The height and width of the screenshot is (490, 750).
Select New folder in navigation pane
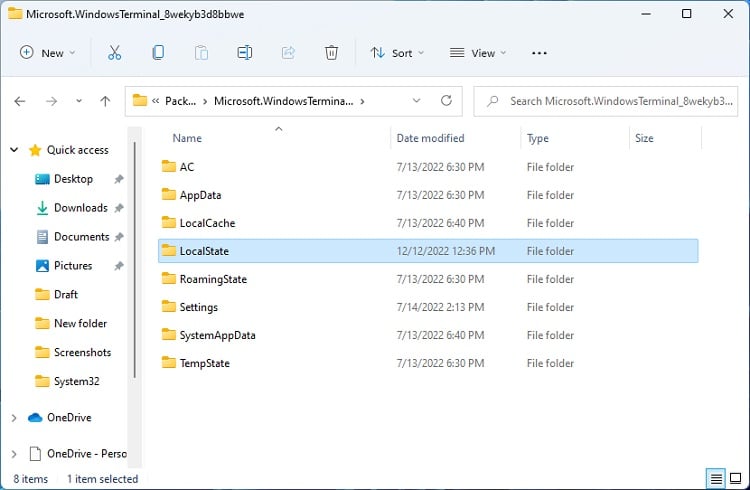80,323
